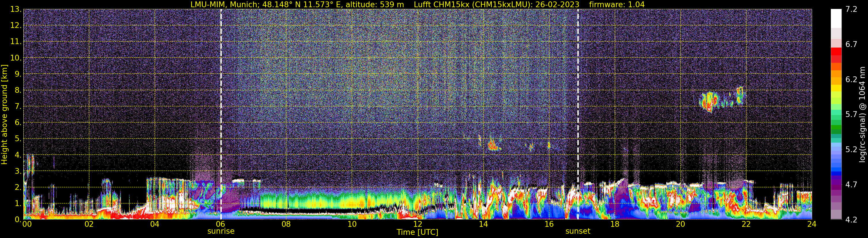Click the '8.' height tick label
Screen dimensions: 868x238
18,90
